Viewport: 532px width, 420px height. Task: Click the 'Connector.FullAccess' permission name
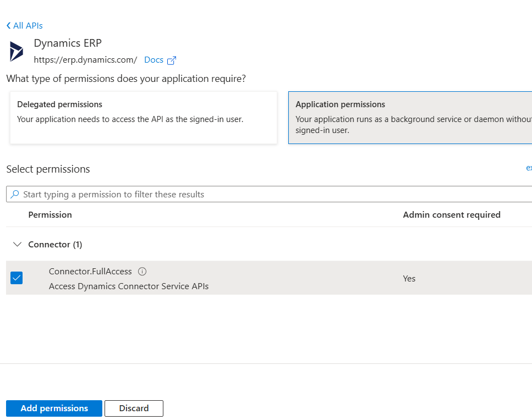90,272
